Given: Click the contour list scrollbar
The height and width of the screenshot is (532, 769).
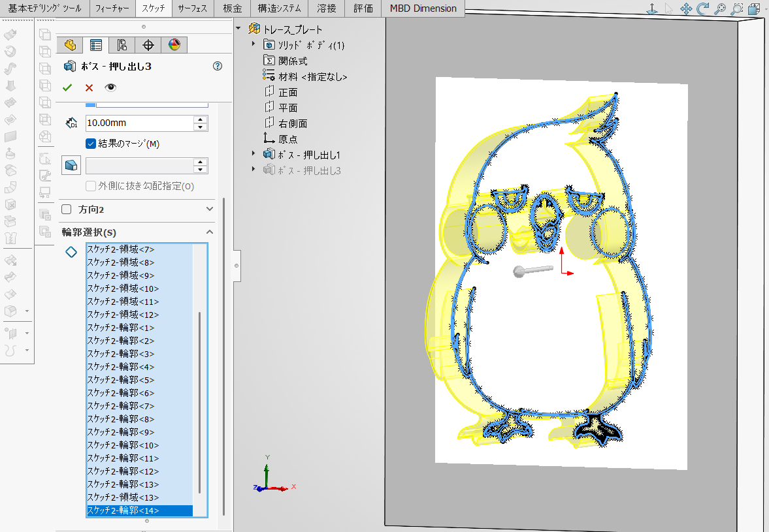Looking at the screenshot, I should tap(200, 401).
